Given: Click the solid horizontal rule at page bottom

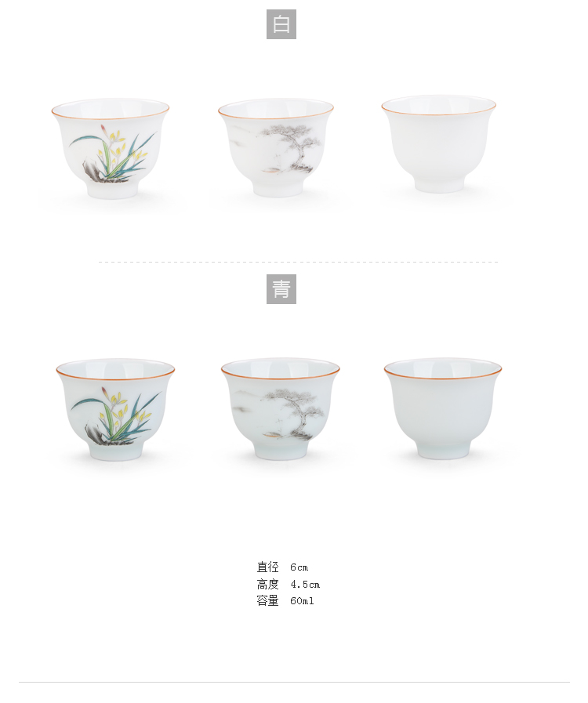Looking at the screenshot, I should tap(294, 683).
